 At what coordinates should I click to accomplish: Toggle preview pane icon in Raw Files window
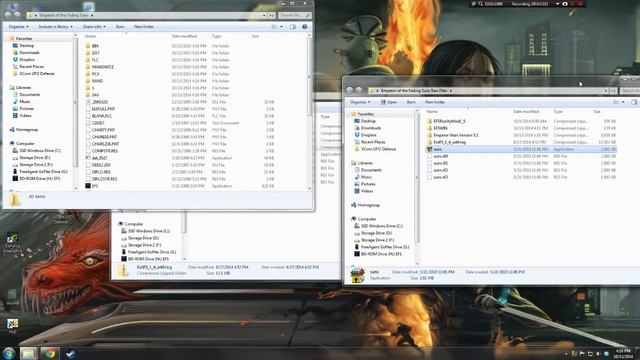[x=634, y=102]
